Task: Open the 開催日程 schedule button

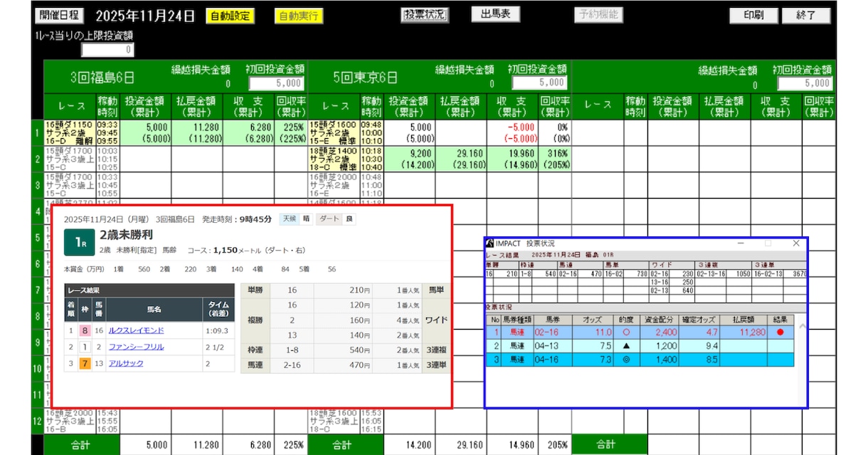Action: click(60, 16)
